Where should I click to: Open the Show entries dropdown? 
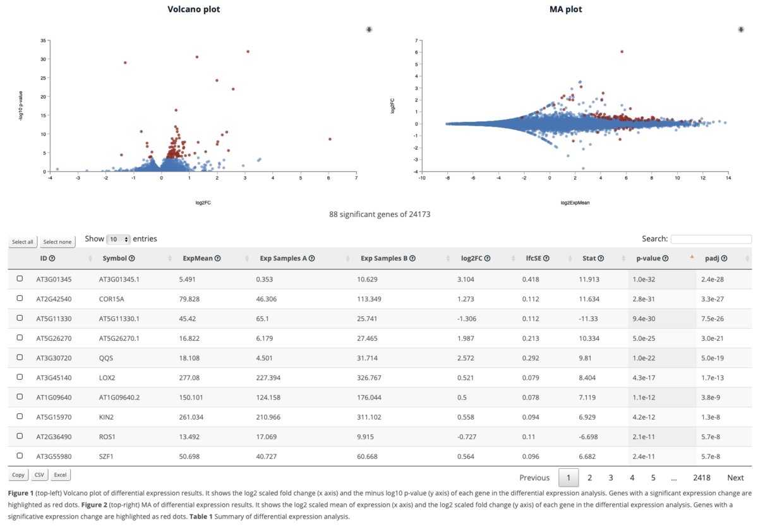pyautogui.click(x=119, y=239)
